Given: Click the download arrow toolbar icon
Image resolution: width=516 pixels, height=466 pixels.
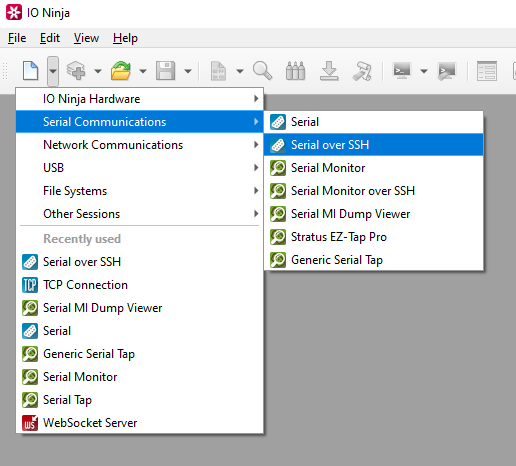Looking at the screenshot, I should click(x=329, y=71).
